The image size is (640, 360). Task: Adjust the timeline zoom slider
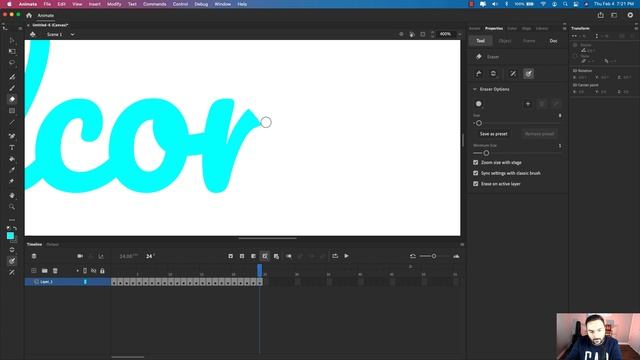click(434, 256)
